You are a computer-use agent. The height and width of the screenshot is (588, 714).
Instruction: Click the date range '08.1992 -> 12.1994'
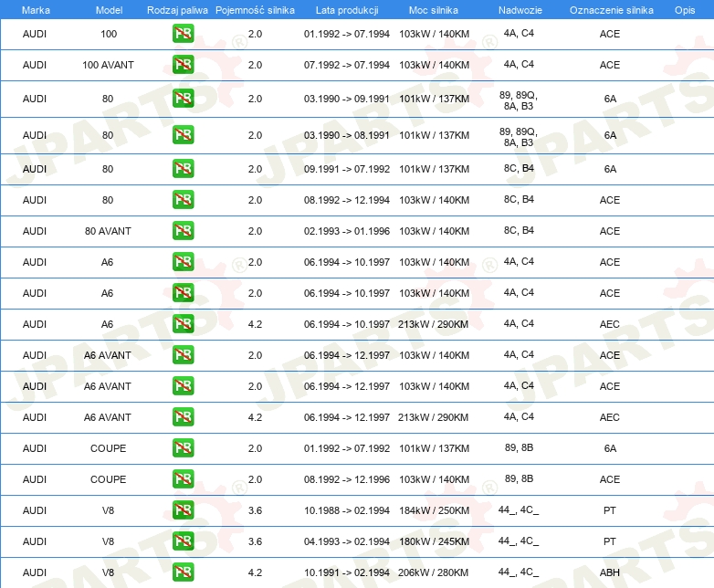pyautogui.click(x=347, y=200)
